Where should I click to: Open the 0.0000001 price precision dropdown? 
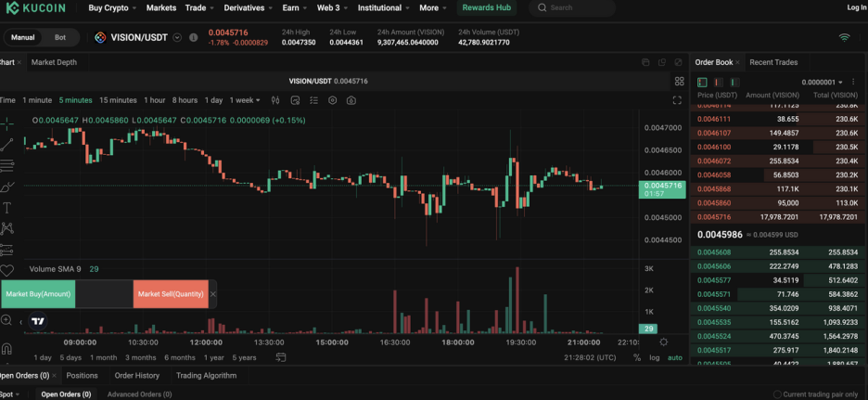tap(822, 83)
